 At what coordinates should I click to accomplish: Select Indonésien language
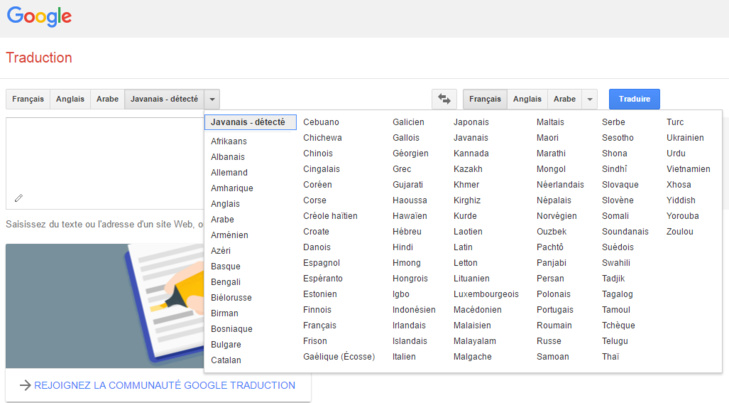point(414,310)
